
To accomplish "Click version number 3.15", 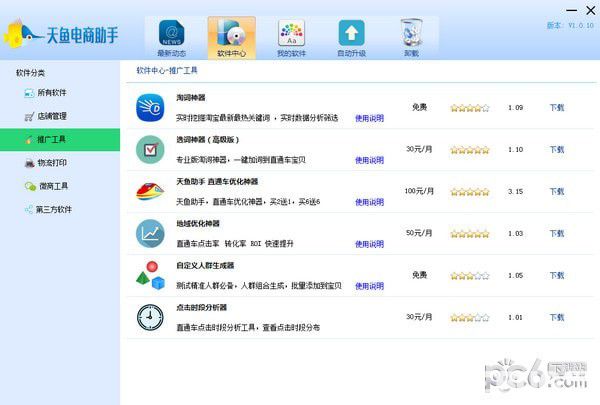I will pyautogui.click(x=515, y=191).
